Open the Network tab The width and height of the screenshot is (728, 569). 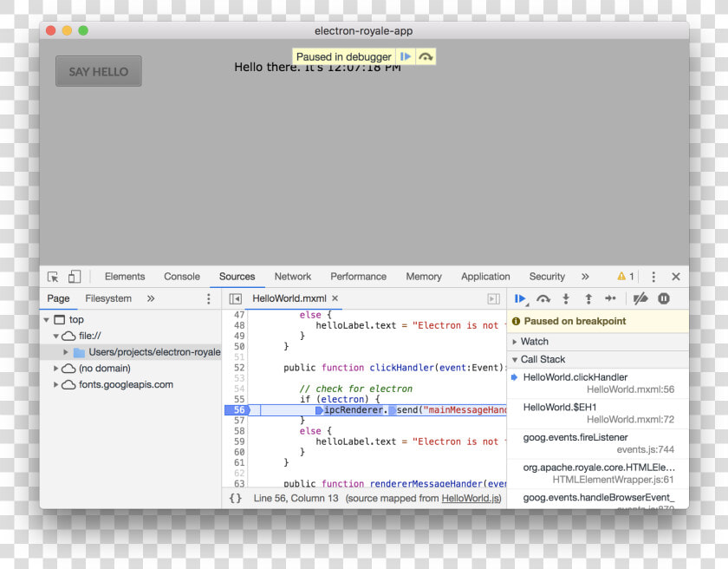click(x=293, y=277)
